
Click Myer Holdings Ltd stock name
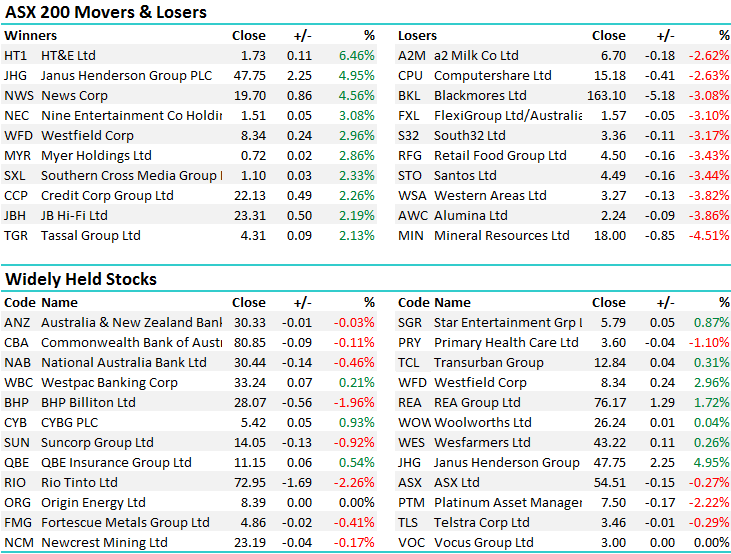click(96, 156)
